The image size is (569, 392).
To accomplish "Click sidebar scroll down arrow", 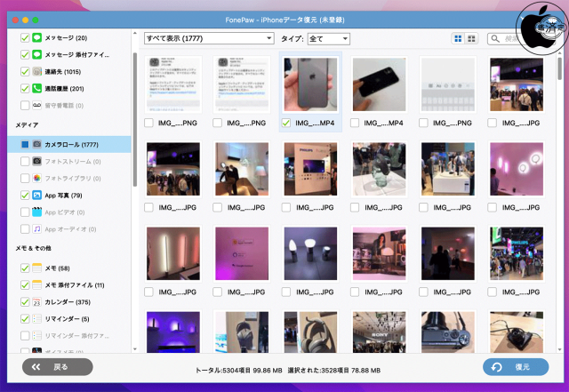I will [135, 349].
